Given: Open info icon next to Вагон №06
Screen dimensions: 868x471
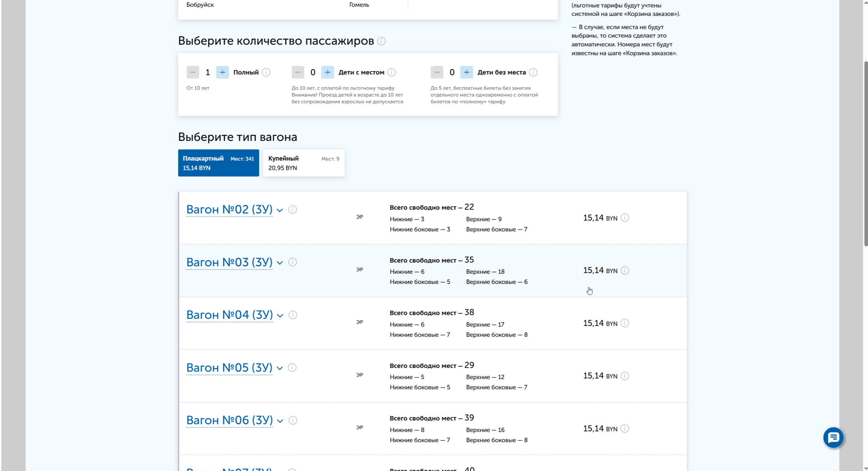Looking at the screenshot, I should click(x=293, y=421).
